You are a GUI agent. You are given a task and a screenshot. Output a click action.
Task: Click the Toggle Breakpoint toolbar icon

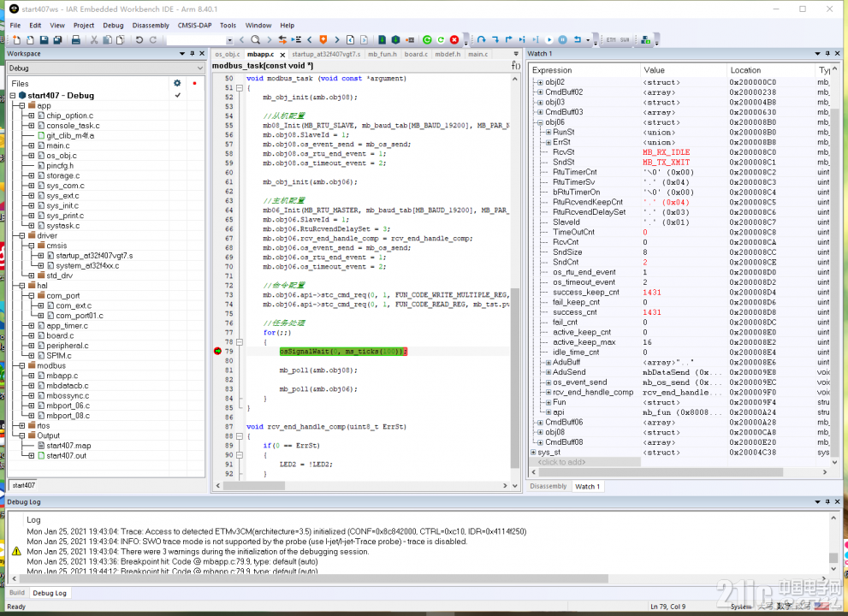coord(410,40)
